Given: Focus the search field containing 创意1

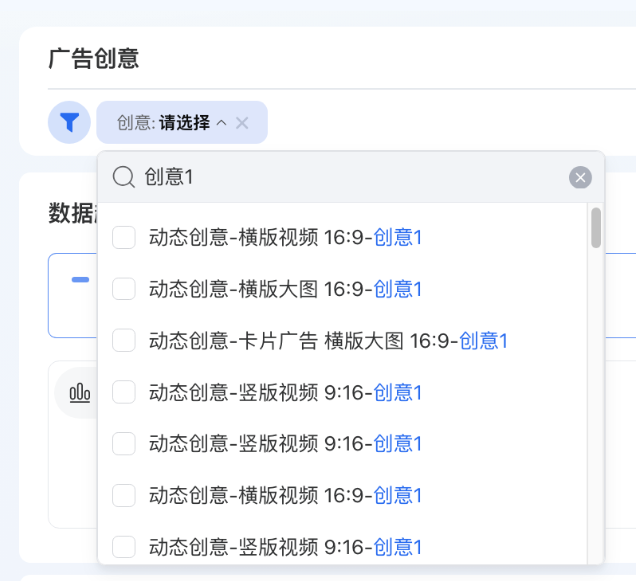Looking at the screenshot, I should [351, 177].
